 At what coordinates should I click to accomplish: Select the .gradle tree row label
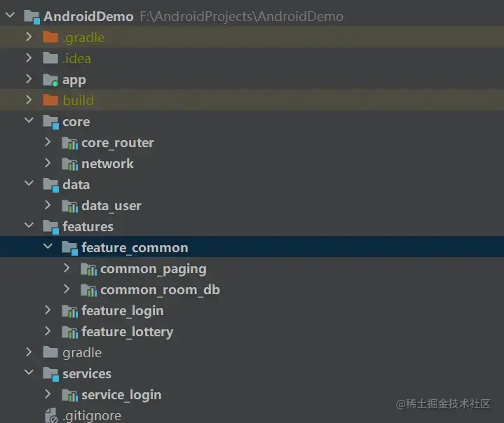pos(83,38)
